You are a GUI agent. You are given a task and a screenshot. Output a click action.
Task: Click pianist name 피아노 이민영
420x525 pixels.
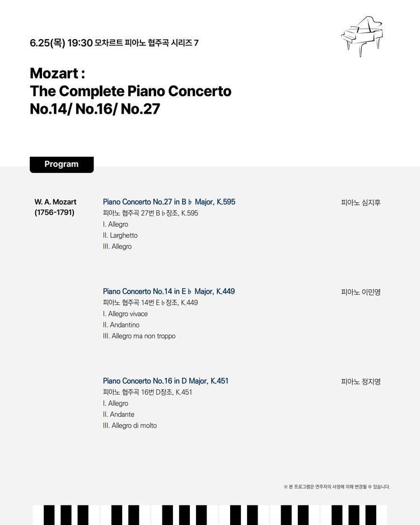361,292
